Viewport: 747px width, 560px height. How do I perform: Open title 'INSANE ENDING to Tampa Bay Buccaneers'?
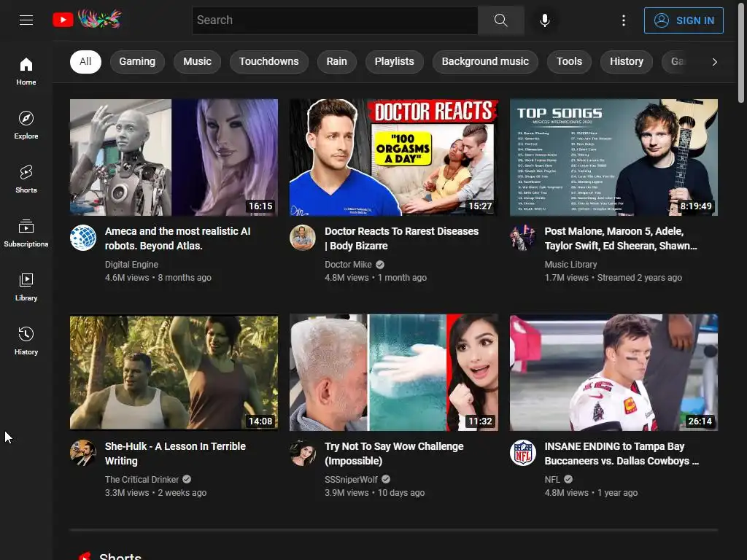pyautogui.click(x=622, y=454)
